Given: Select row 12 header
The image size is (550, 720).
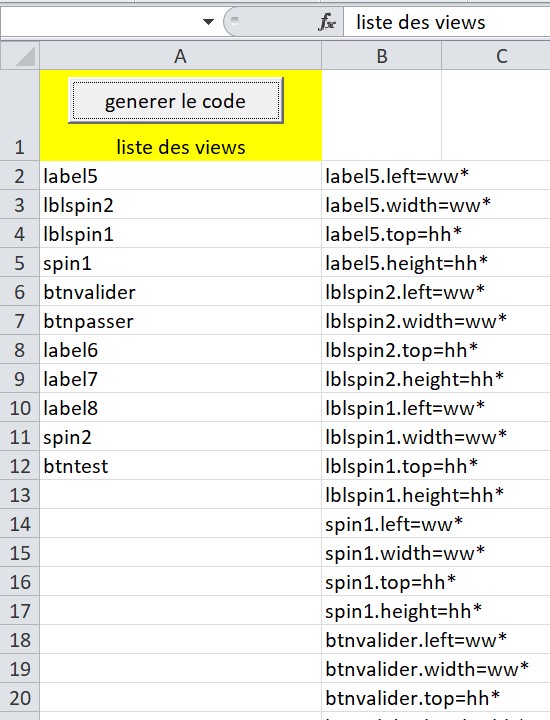Looking at the screenshot, I should click(20, 466).
